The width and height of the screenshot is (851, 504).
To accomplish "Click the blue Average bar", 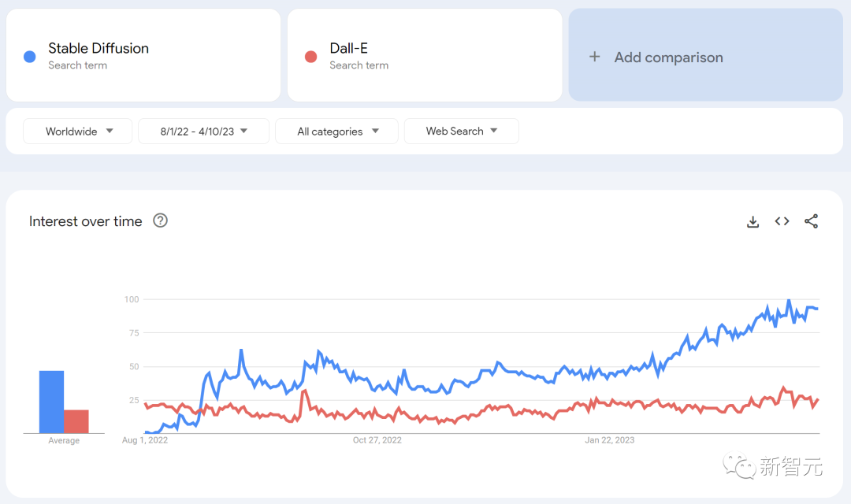I will 51,402.
